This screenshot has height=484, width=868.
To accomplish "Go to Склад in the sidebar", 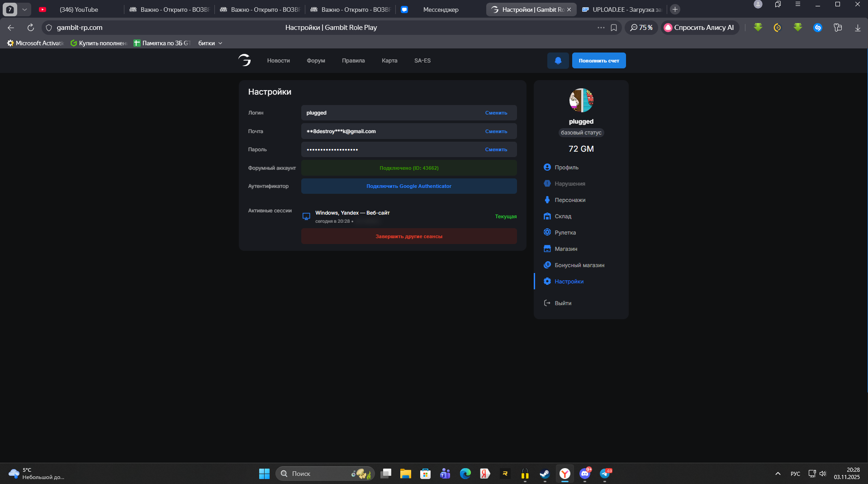I will (x=563, y=216).
